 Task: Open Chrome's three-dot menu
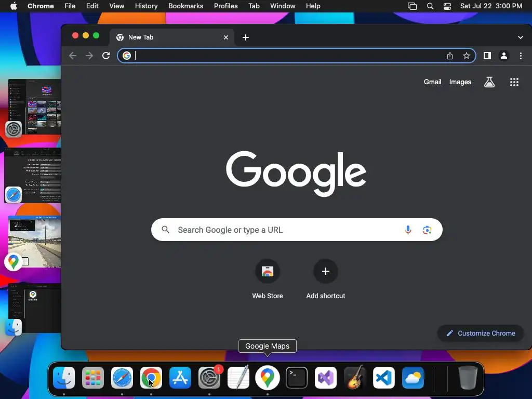pos(521,56)
